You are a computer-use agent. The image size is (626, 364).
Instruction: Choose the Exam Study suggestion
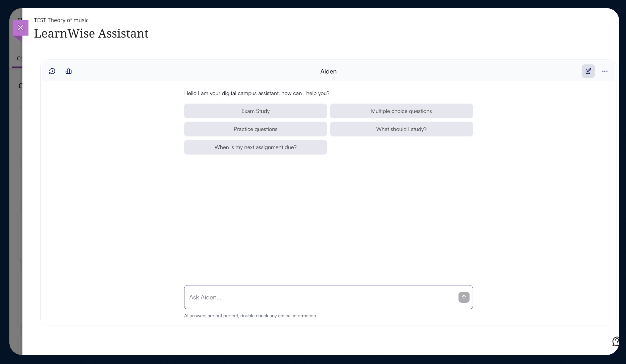tap(255, 111)
